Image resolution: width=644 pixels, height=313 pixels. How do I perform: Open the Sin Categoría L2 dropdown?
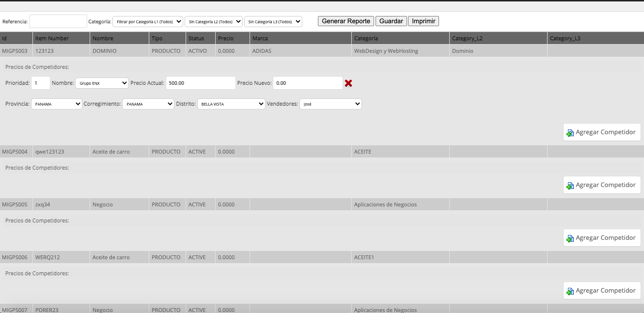click(x=214, y=22)
